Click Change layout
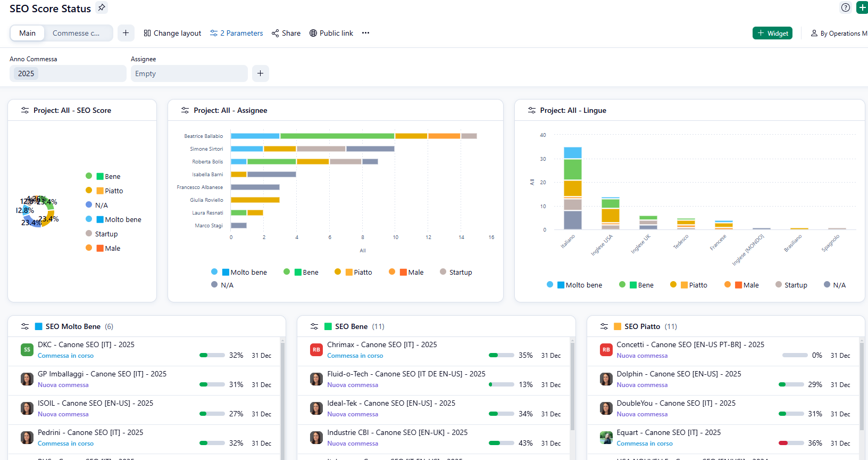Image resolution: width=868 pixels, height=460 pixels. click(172, 33)
